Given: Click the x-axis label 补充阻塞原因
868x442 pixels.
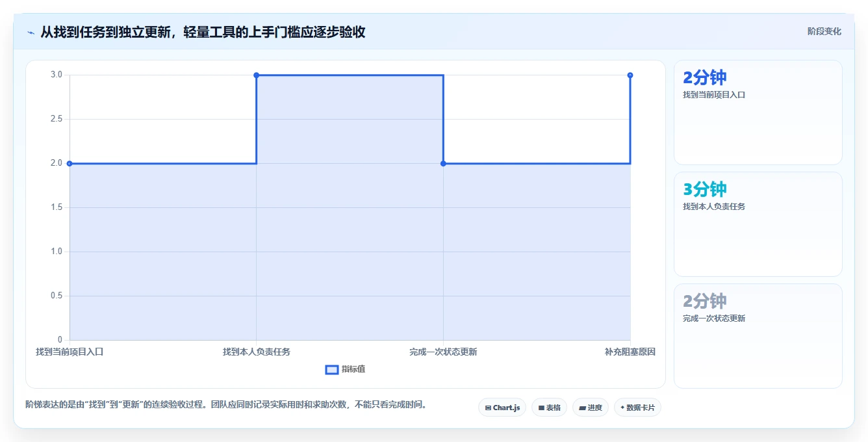Looking at the screenshot, I should pos(630,352).
